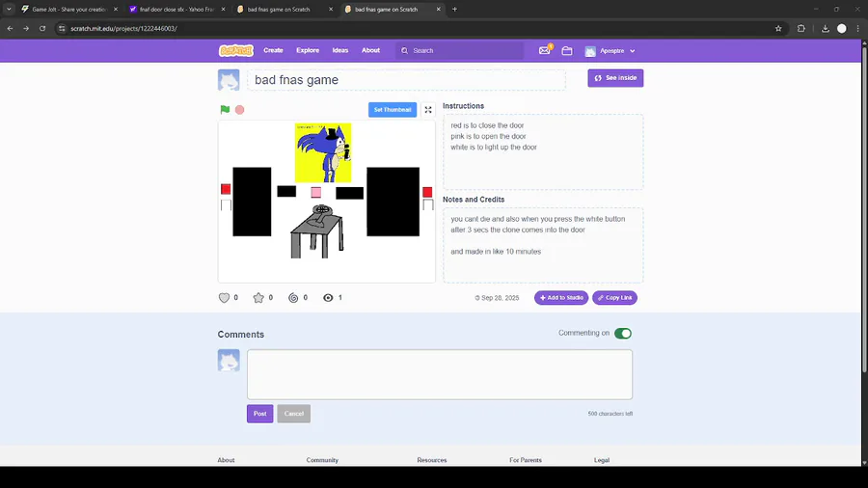Screen dimensions: 868x488
Task: Click the desk with fan in game
Action: (317, 231)
